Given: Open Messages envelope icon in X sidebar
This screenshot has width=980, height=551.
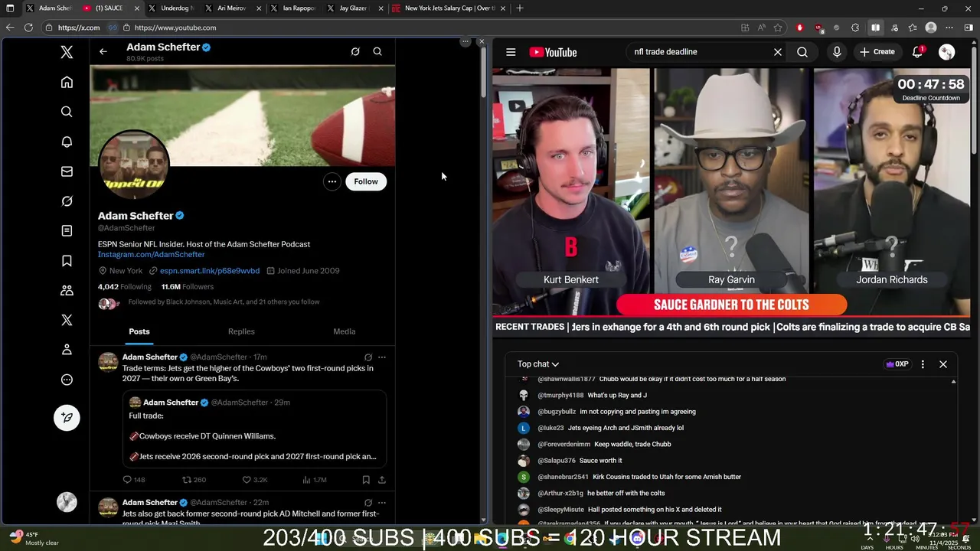Looking at the screenshot, I should pos(67,171).
